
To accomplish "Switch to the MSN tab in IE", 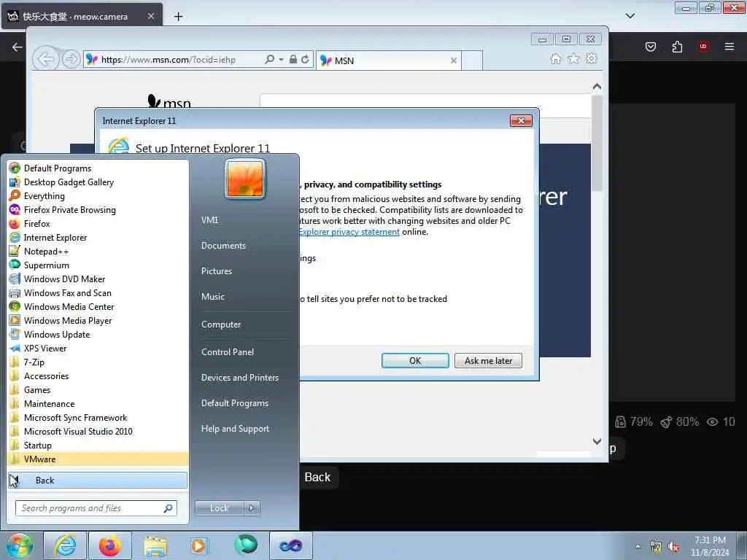I will (x=388, y=61).
